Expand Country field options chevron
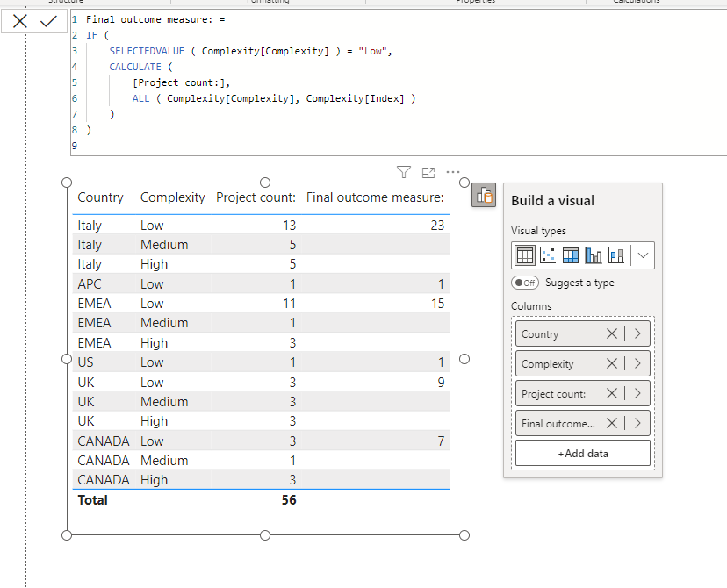This screenshot has height=588, width=727. (637, 333)
